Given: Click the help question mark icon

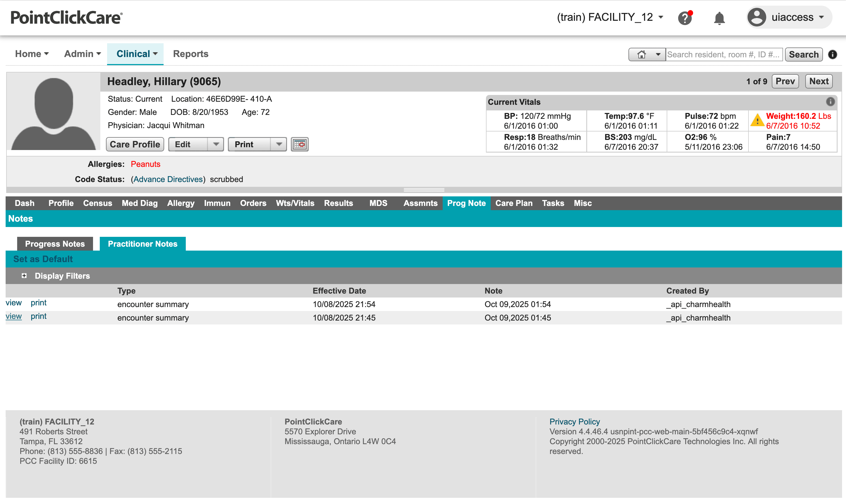Looking at the screenshot, I should [x=684, y=18].
